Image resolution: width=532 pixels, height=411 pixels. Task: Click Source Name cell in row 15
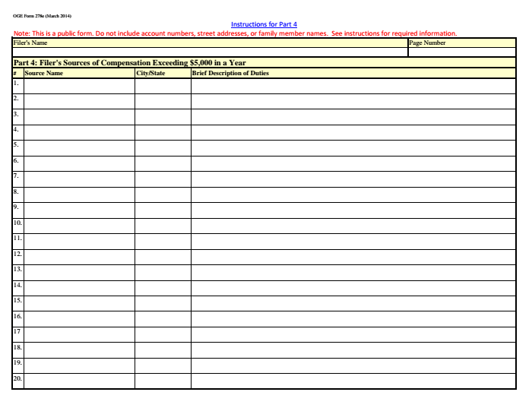pyautogui.click(x=79, y=303)
